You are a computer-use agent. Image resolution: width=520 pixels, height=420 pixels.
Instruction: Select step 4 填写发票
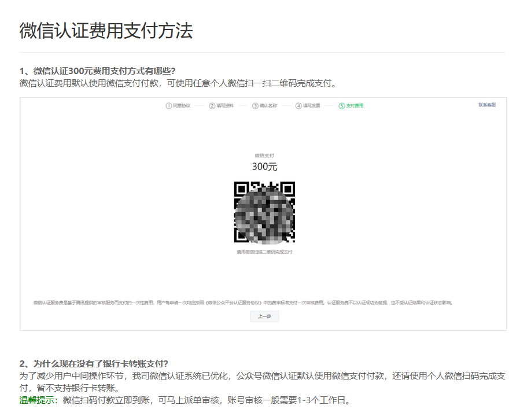point(308,106)
